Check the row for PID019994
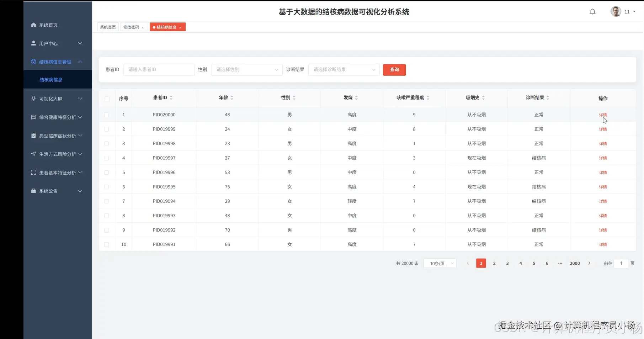 pos(107,201)
